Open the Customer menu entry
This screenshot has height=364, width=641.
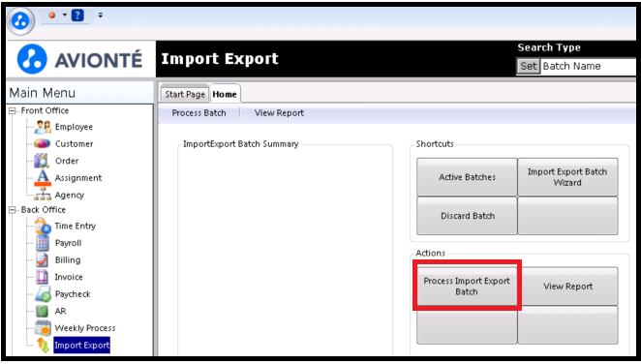(x=74, y=144)
